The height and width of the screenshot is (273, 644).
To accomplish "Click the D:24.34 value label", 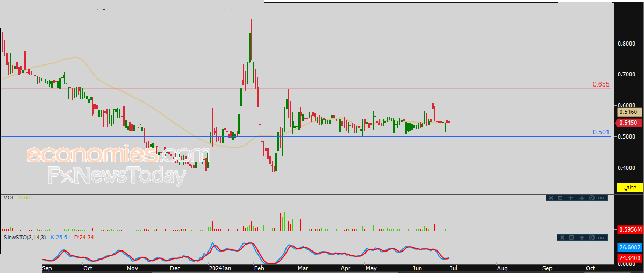I will click(84, 238).
